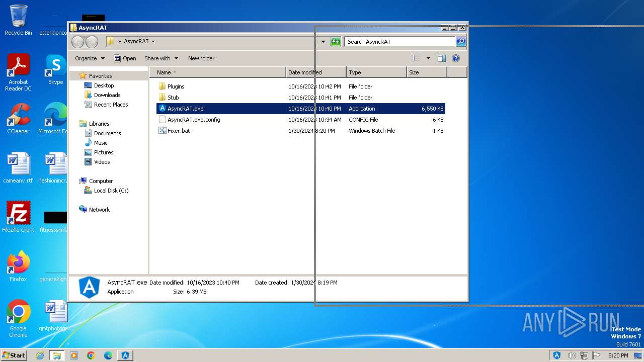The image size is (644, 362).
Task: Select the AsyncRAT.exe.config file icon
Action: (x=162, y=120)
